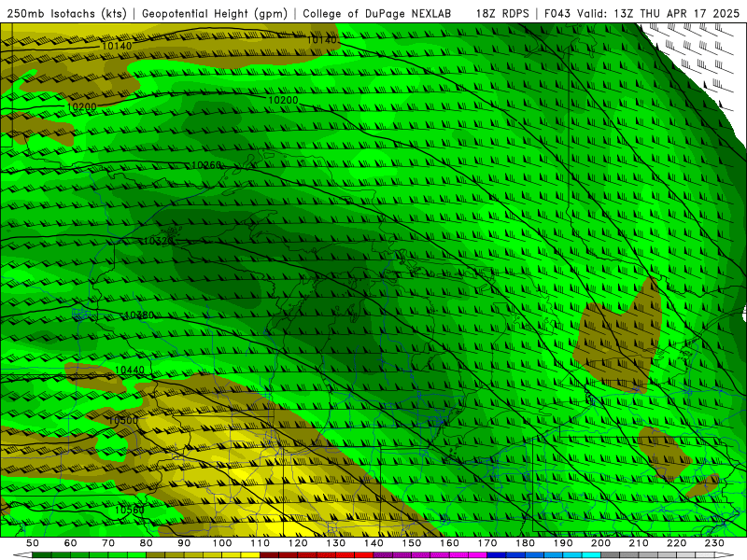Pick the bright yellow swatch just before 110
This screenshot has width=747, height=560.
point(250,555)
